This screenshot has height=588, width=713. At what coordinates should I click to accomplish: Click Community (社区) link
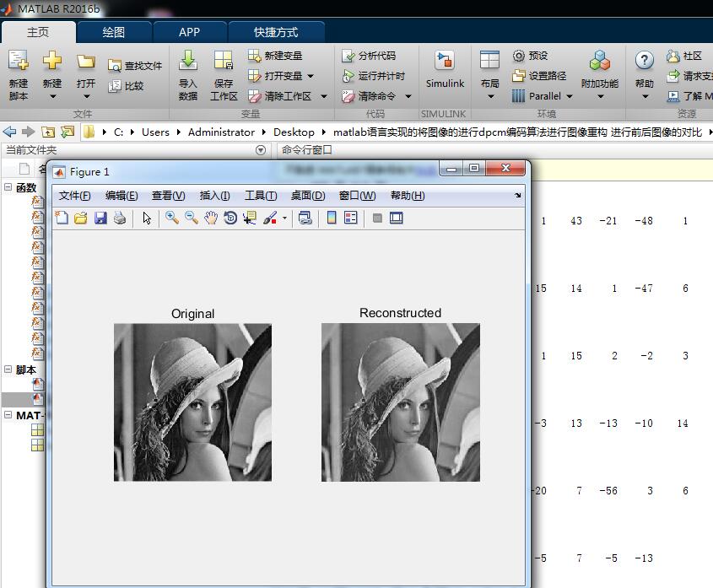pos(684,56)
